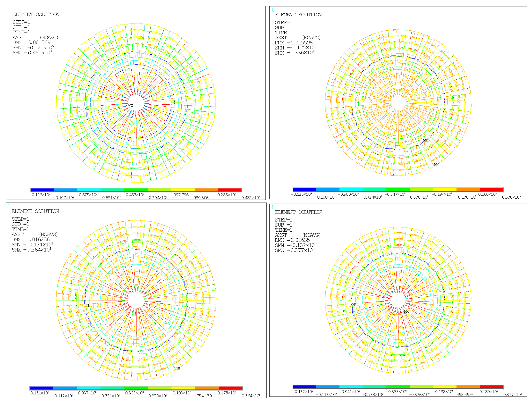Click the MX marker in the DMX 0.015598 plot

coord(436,165)
